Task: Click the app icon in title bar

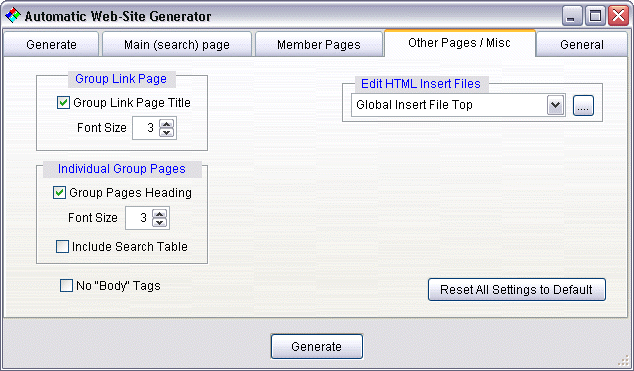Action: pos(13,15)
